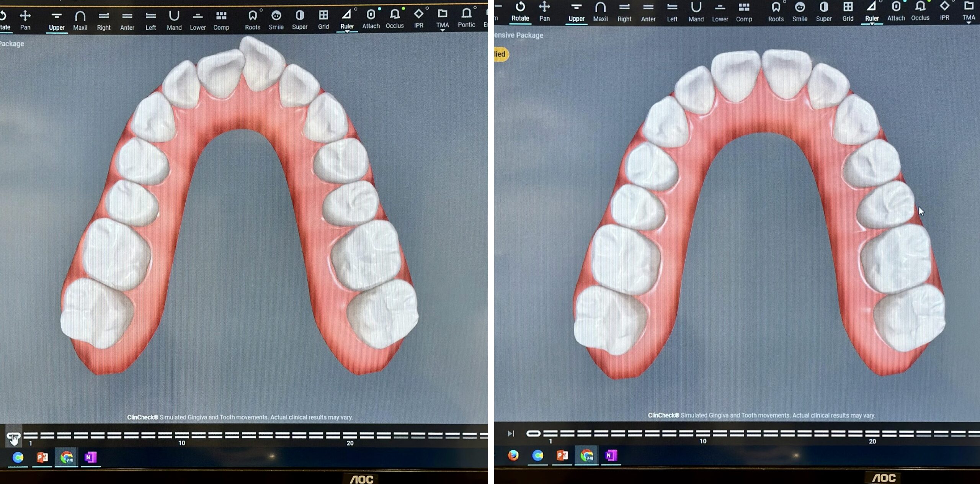Expand Ruler dropdown in left window
Image resolution: width=980 pixels, height=484 pixels.
click(347, 32)
